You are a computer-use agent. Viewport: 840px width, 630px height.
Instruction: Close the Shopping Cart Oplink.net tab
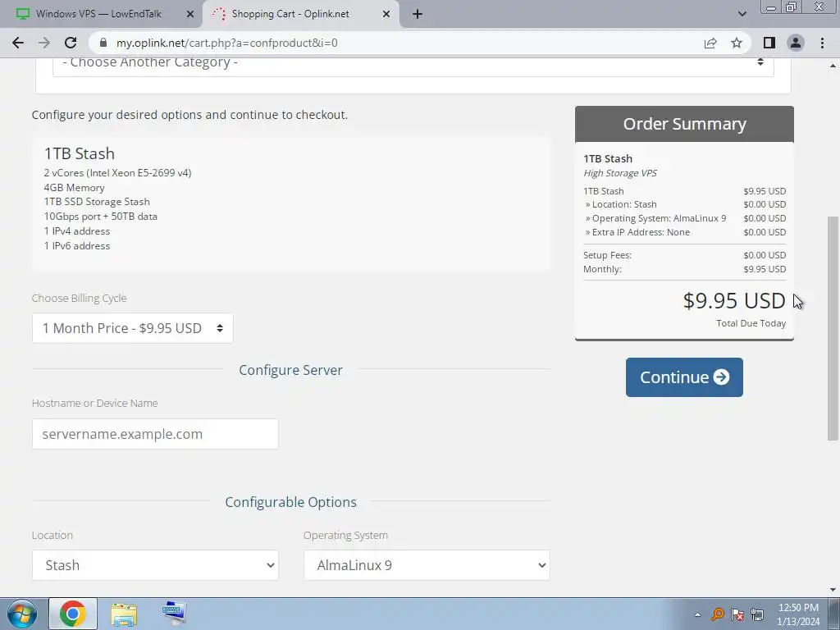(x=386, y=14)
